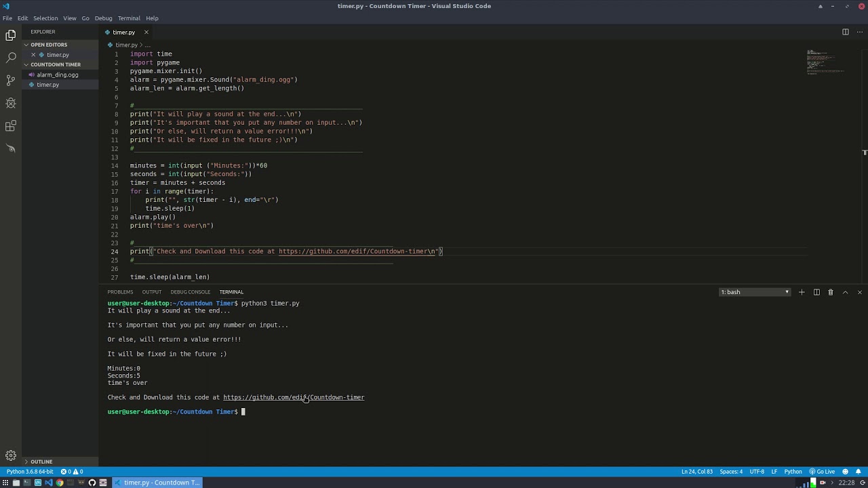Click errors and warnings count in status bar
This screenshot has height=488, width=868.
pos(72,472)
